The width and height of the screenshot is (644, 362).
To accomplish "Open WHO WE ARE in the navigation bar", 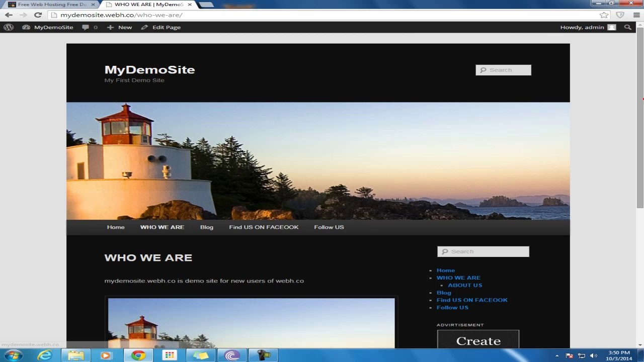I will (x=162, y=227).
